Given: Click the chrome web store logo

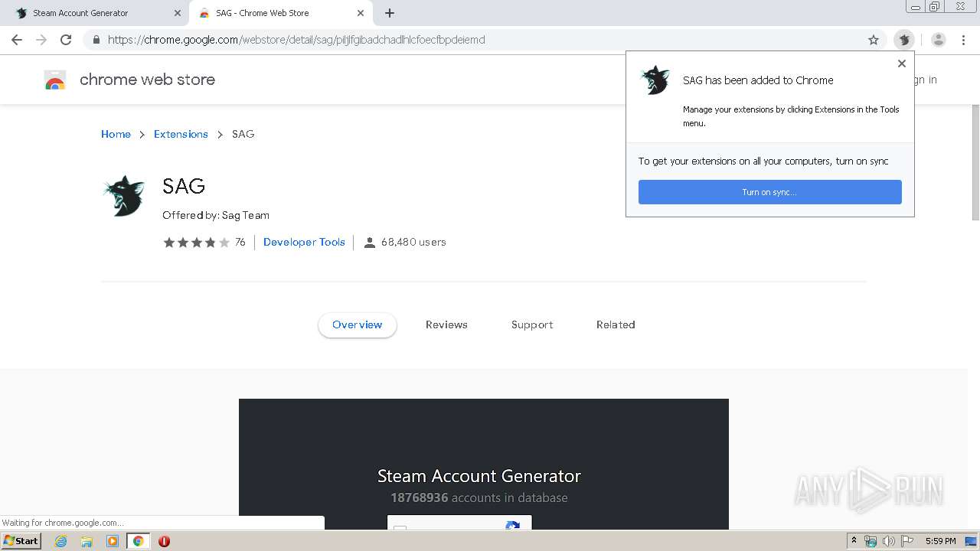Looking at the screenshot, I should (55, 80).
